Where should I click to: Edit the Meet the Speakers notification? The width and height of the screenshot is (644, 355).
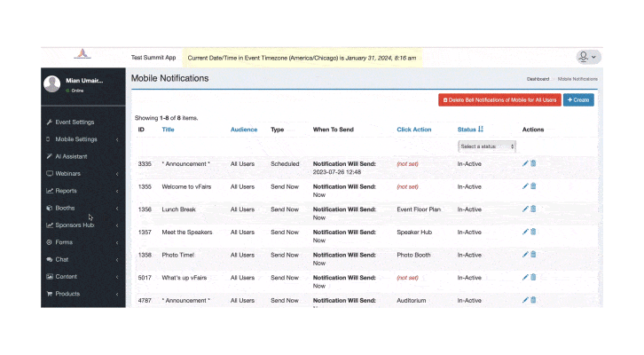[x=525, y=233]
